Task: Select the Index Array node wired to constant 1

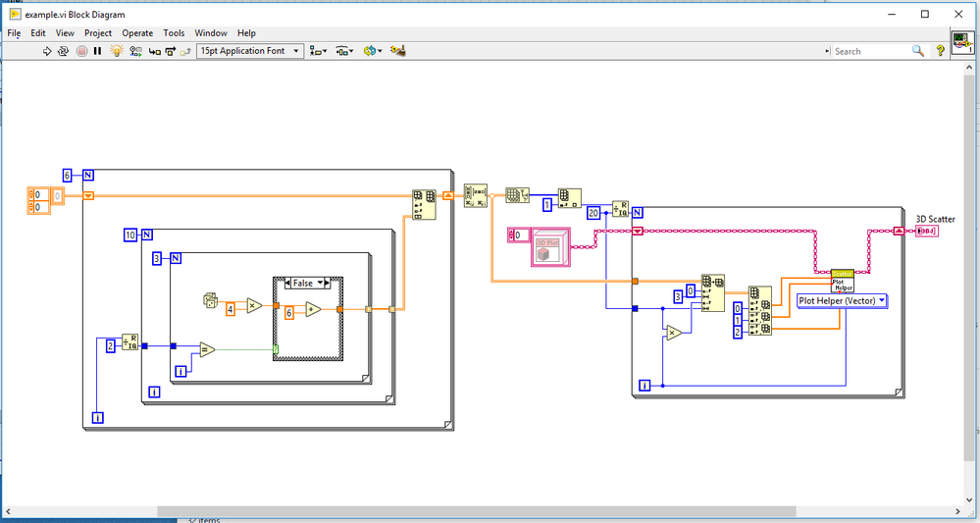Action: point(569,198)
